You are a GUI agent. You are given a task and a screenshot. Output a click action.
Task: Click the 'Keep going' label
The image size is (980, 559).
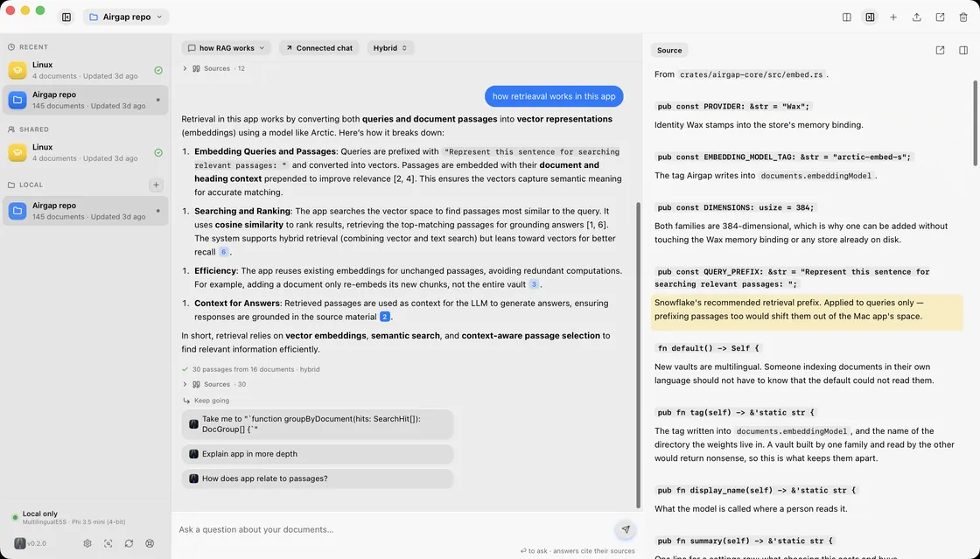pos(211,401)
